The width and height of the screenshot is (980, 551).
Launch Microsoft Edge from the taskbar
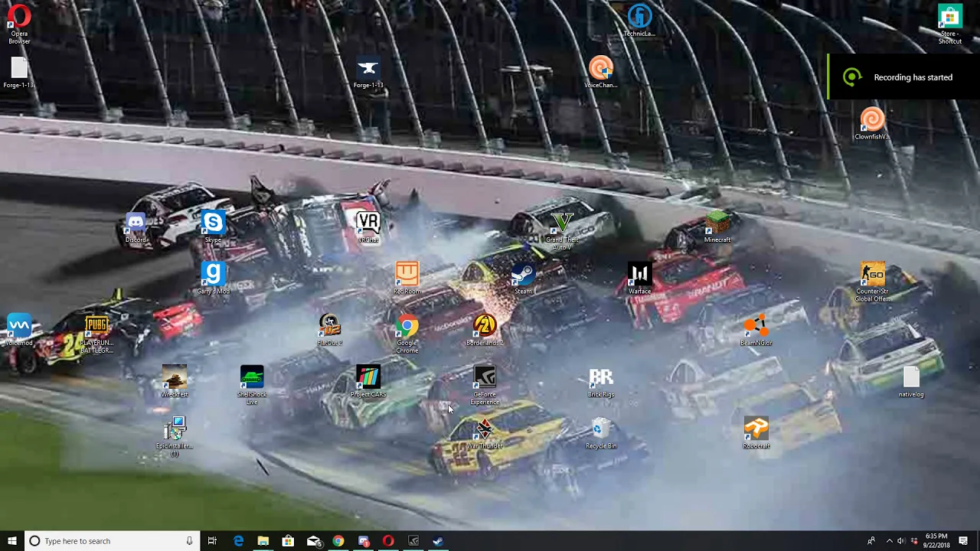click(x=238, y=541)
